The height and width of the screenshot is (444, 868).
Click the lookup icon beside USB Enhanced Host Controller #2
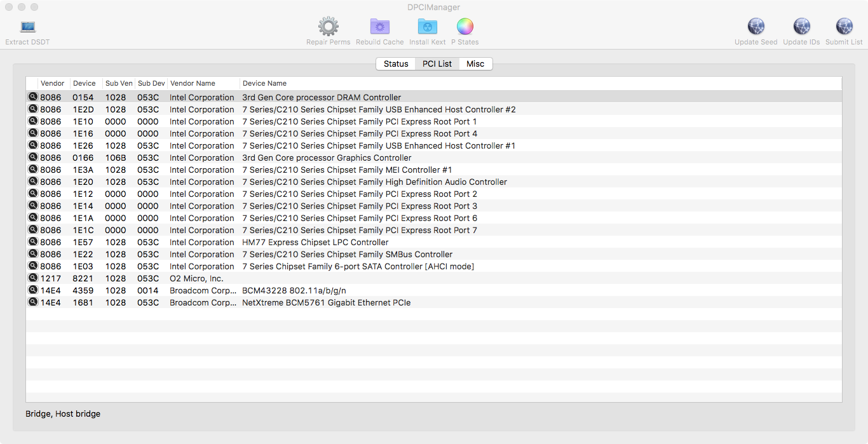(x=33, y=109)
